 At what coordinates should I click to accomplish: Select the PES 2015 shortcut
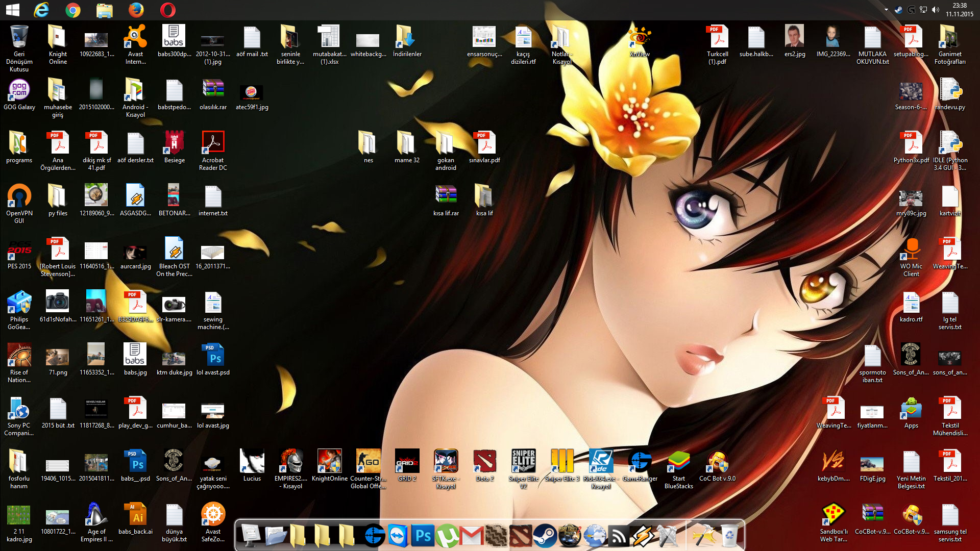[19, 254]
